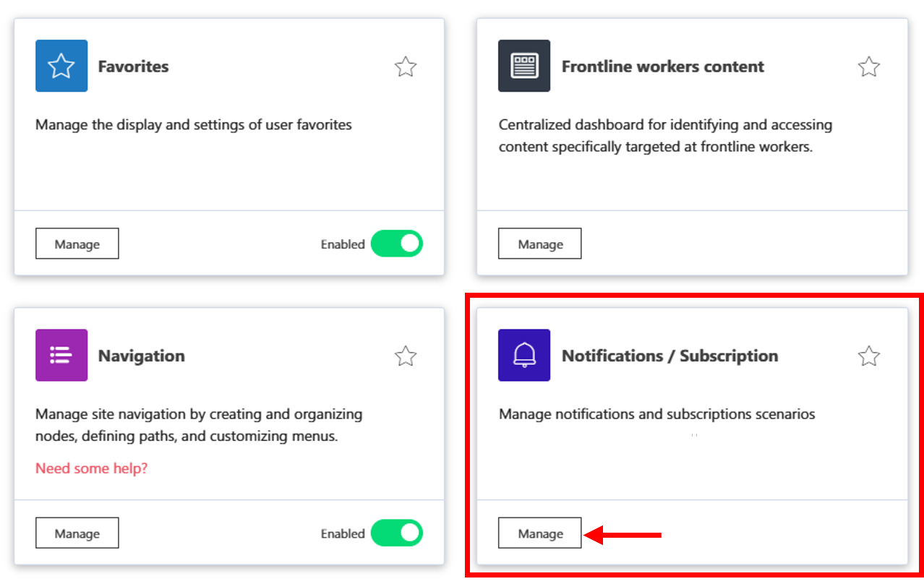The height and width of the screenshot is (584, 924).
Task: Click the Navigation card's Manage button
Action: (x=77, y=533)
